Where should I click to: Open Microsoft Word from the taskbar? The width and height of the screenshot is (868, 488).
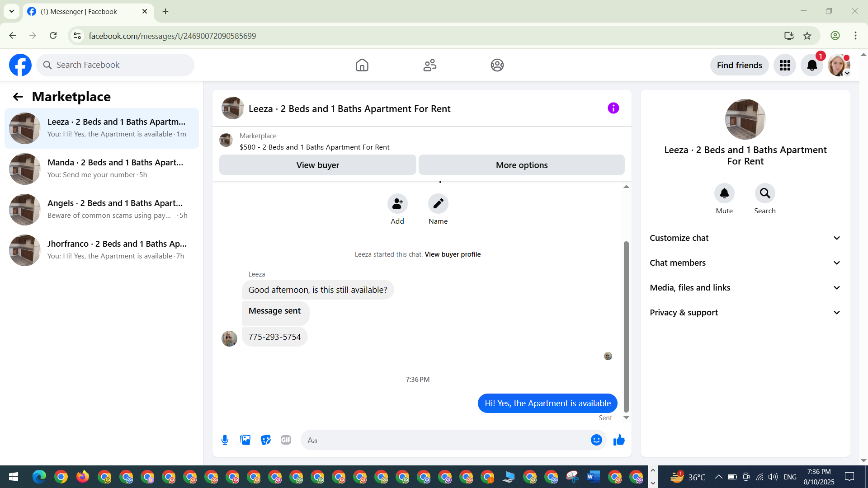coord(593,477)
